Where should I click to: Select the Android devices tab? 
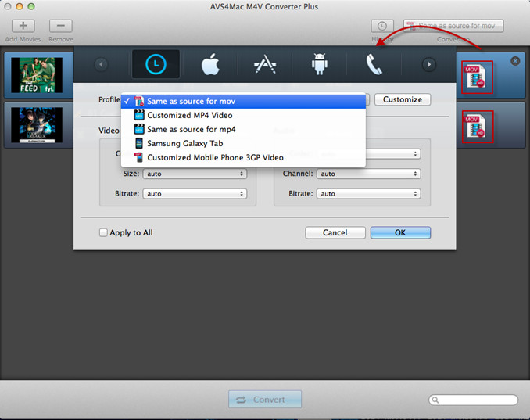click(320, 64)
